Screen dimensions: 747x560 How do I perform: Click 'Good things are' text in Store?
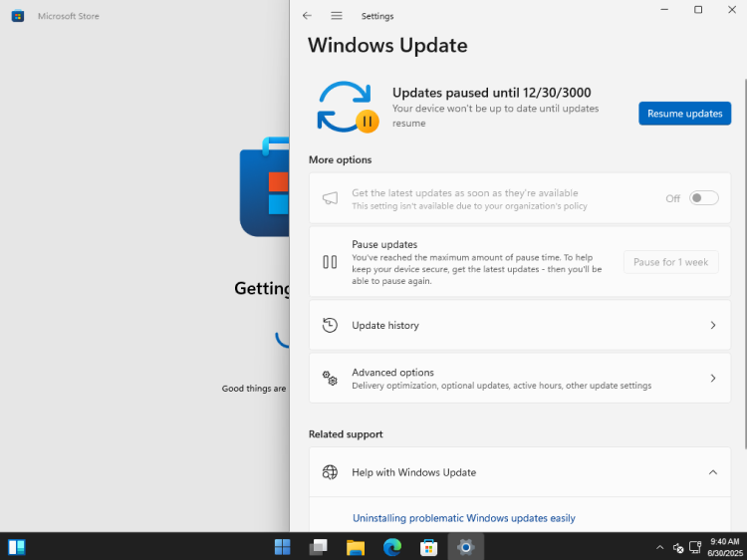(x=254, y=389)
